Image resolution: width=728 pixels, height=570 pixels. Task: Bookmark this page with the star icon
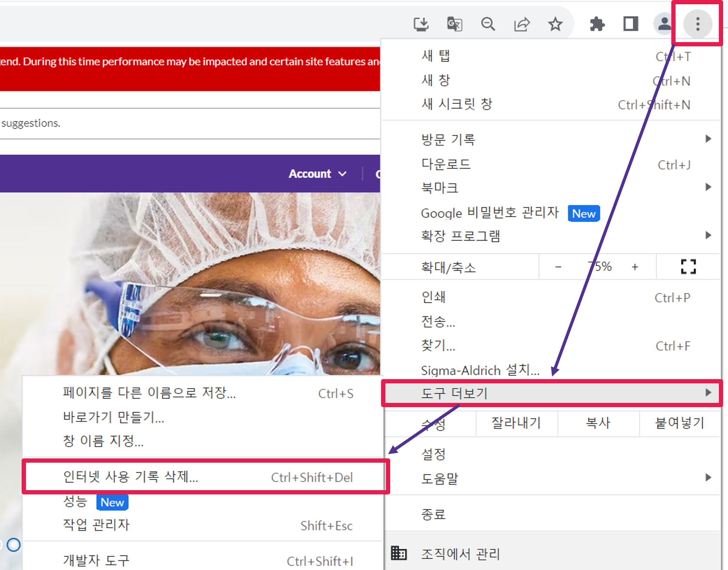[x=555, y=24]
